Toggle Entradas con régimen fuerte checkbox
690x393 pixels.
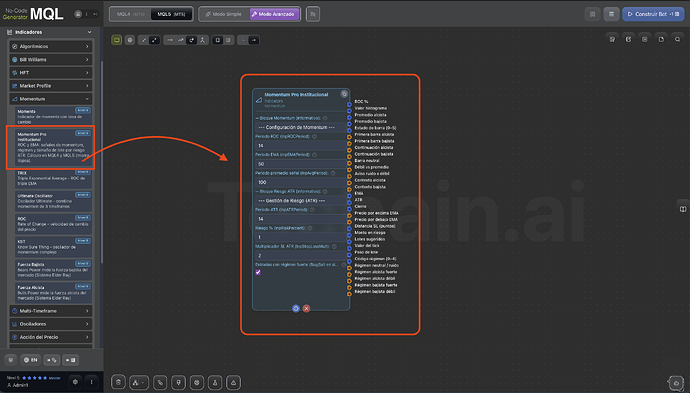(x=258, y=272)
